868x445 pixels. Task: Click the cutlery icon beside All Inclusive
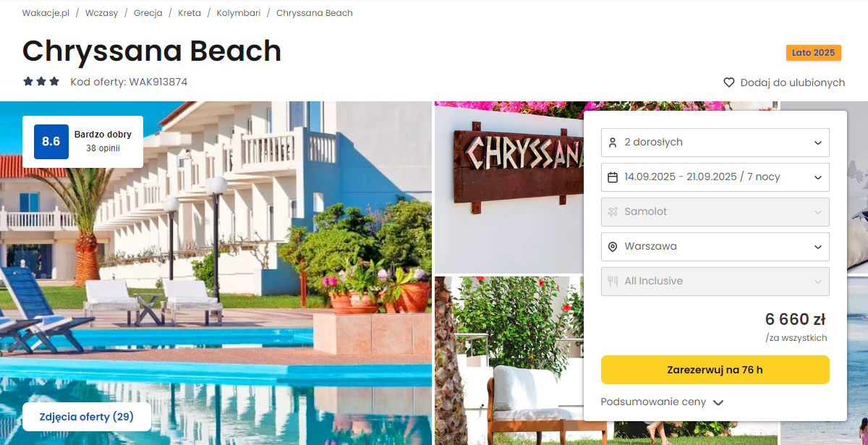click(613, 281)
